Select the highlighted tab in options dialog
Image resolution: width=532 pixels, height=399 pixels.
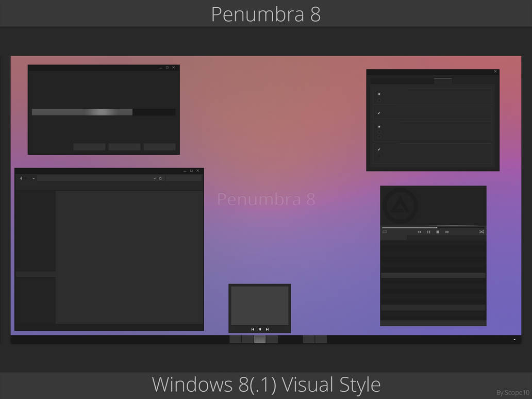[x=443, y=81]
